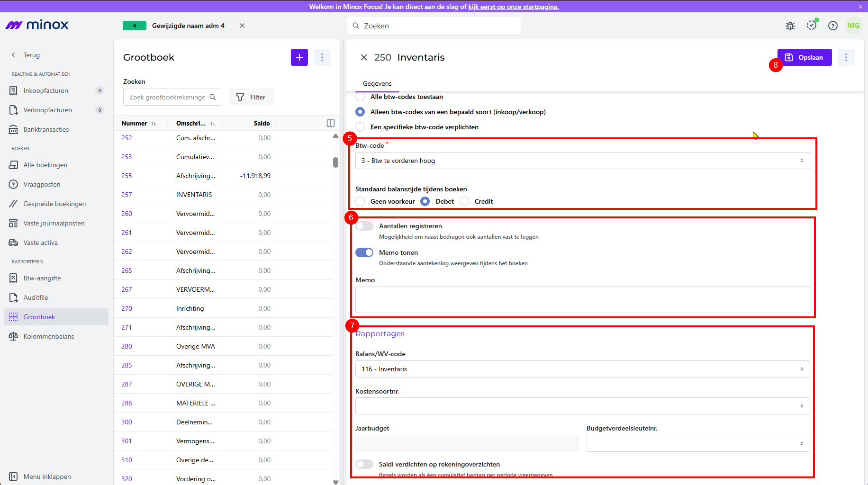Viewport: 868px width, 485px height.
Task: Select Alle btw-codes toestaan radio option
Action: pos(360,97)
